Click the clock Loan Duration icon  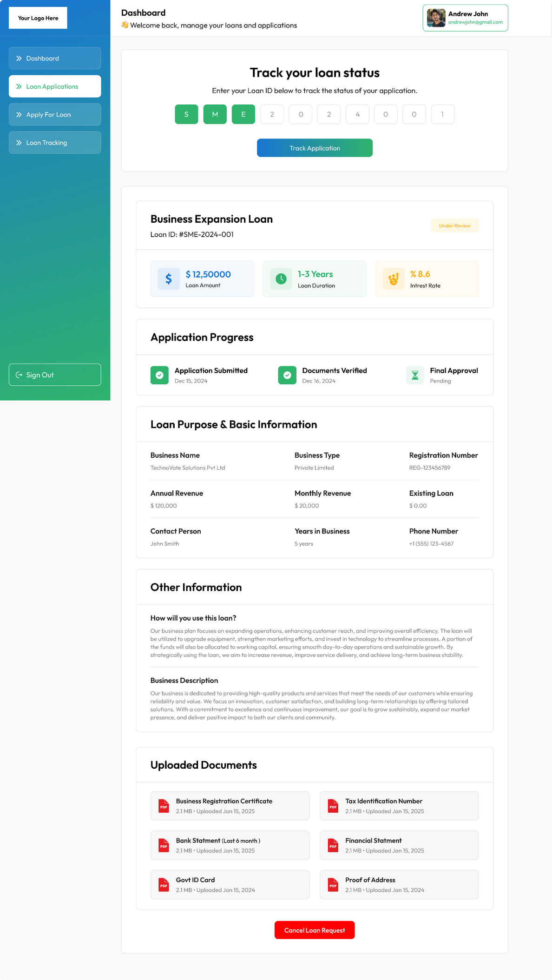click(281, 279)
